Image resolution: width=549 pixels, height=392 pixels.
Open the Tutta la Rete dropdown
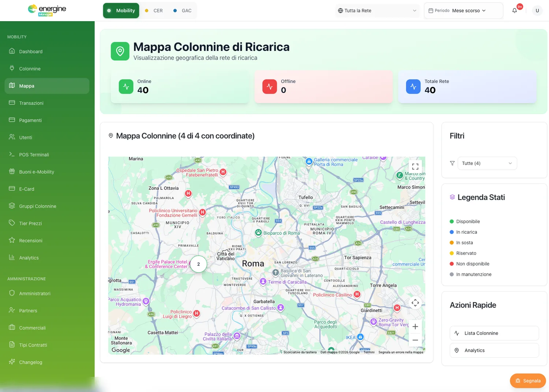377,11
